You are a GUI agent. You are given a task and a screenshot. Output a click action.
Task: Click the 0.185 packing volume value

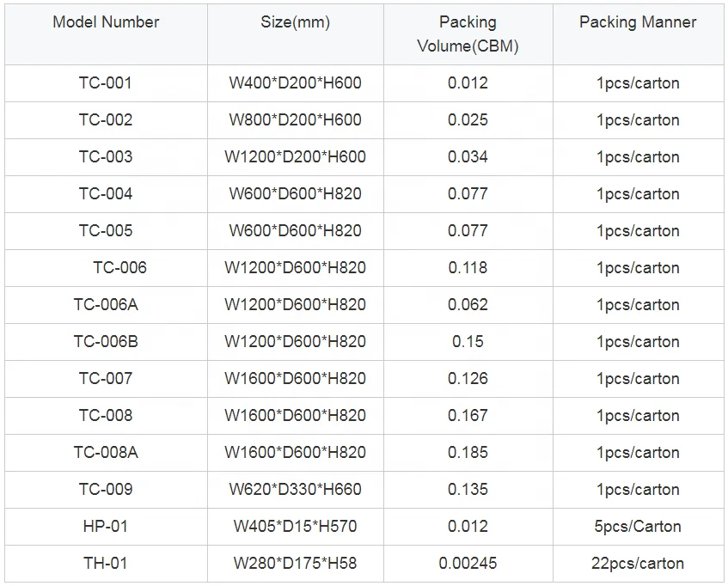click(468, 453)
